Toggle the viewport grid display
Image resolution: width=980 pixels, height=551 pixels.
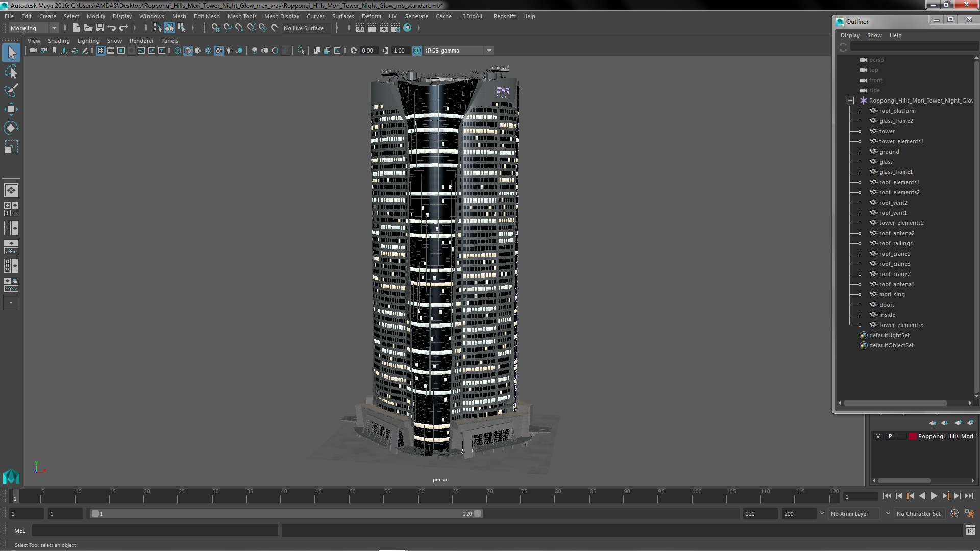(101, 51)
